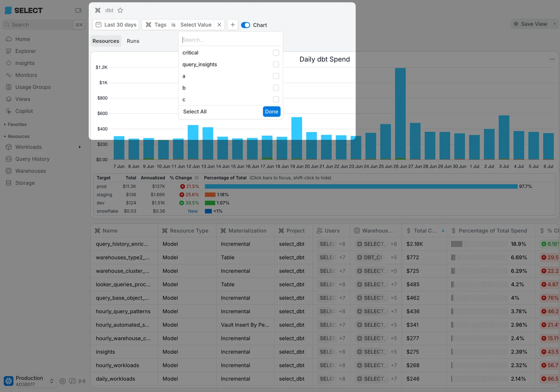
Task: Switch to the Resources tab
Action: click(106, 41)
